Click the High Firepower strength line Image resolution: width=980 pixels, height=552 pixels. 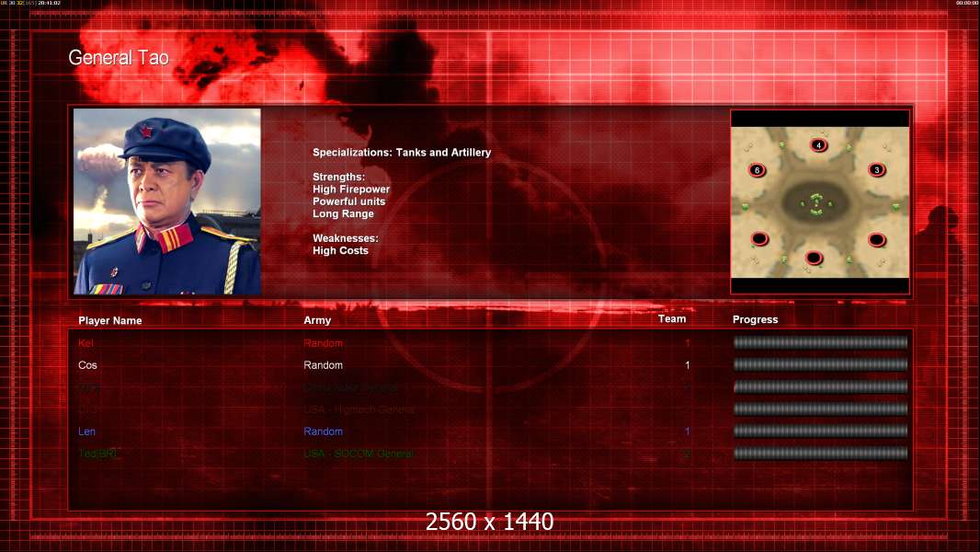351,190
